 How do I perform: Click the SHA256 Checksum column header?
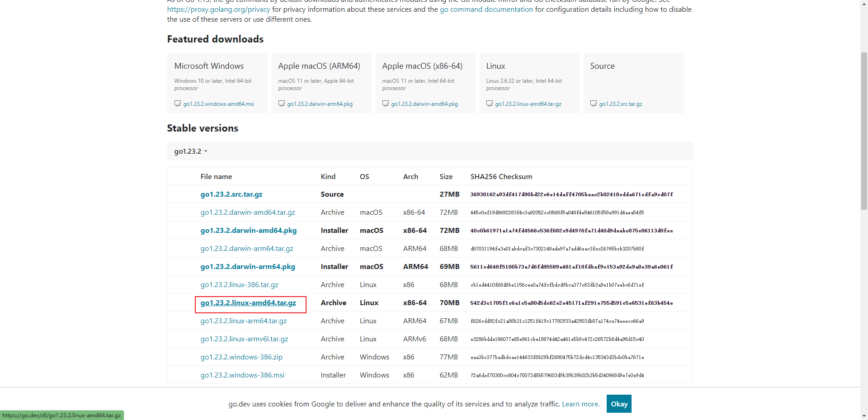click(x=501, y=177)
